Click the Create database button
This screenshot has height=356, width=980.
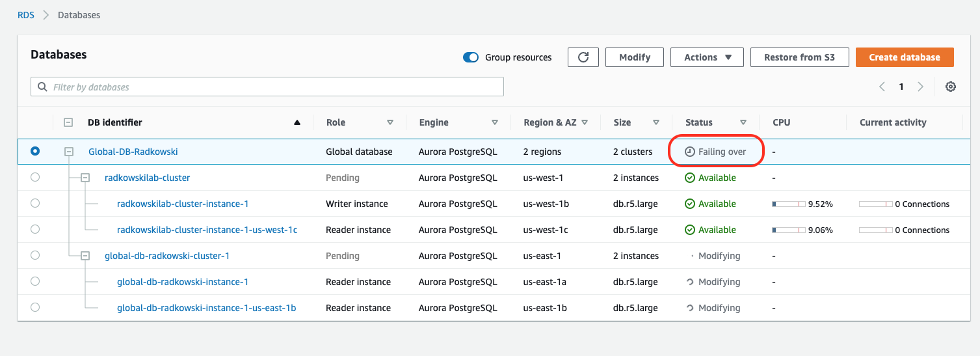[904, 57]
